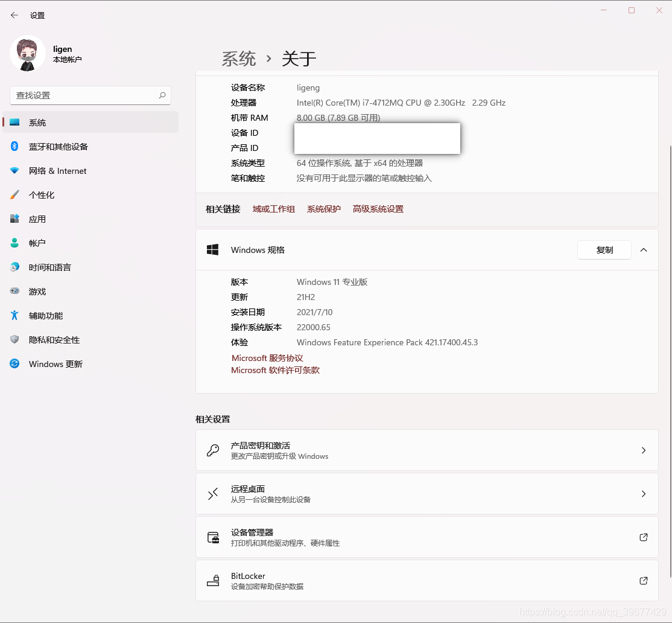Open the person icon for 帐户
Screen dimensions: 672x623
(x=14, y=243)
